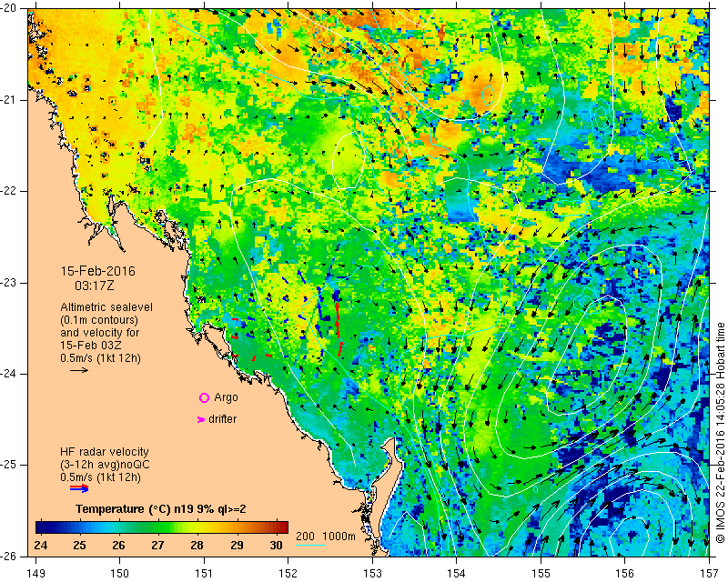Click the longitude axis label 156
This screenshot has width=728, height=582.
pyautogui.click(x=624, y=574)
